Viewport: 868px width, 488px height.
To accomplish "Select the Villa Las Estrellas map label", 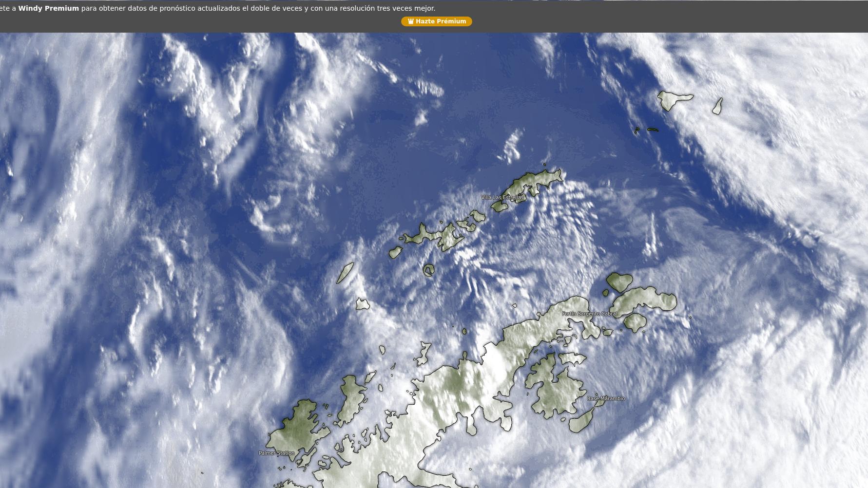I will (502, 197).
